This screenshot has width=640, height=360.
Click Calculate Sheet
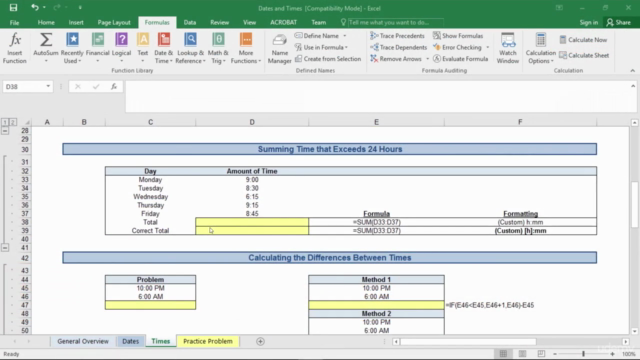(584, 55)
